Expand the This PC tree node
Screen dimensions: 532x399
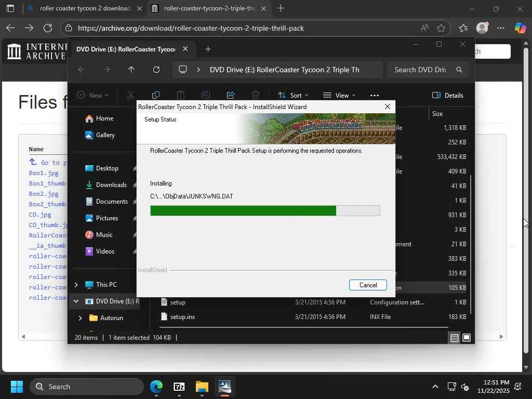76,285
